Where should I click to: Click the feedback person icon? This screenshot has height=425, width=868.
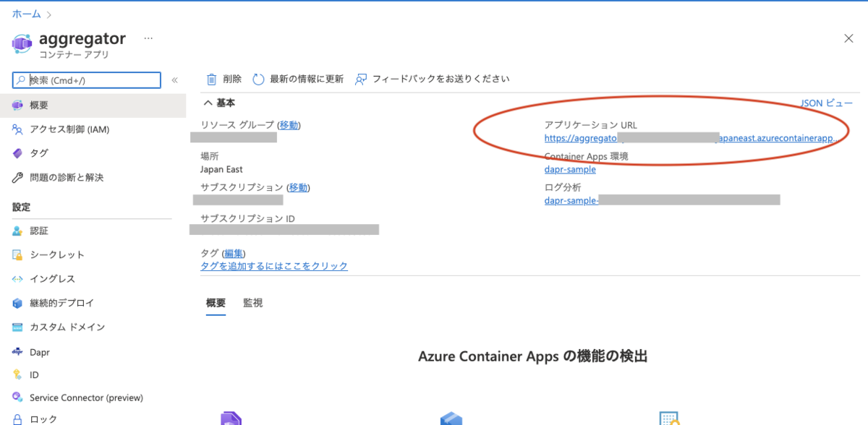(x=361, y=80)
